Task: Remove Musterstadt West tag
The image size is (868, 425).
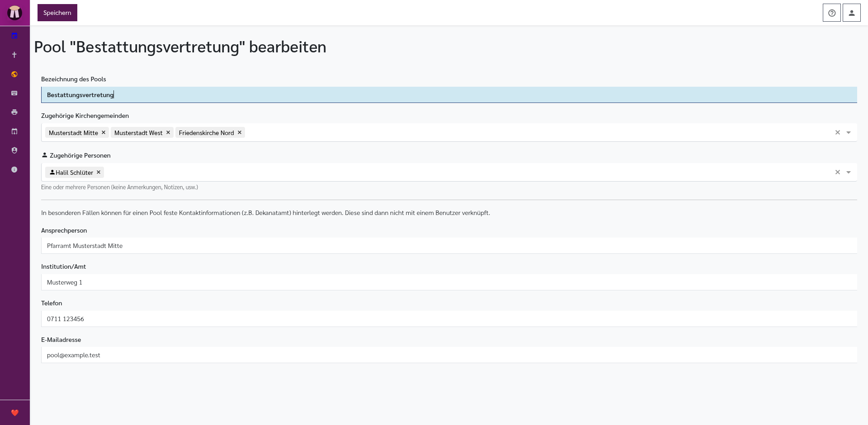Action: pyautogui.click(x=168, y=132)
